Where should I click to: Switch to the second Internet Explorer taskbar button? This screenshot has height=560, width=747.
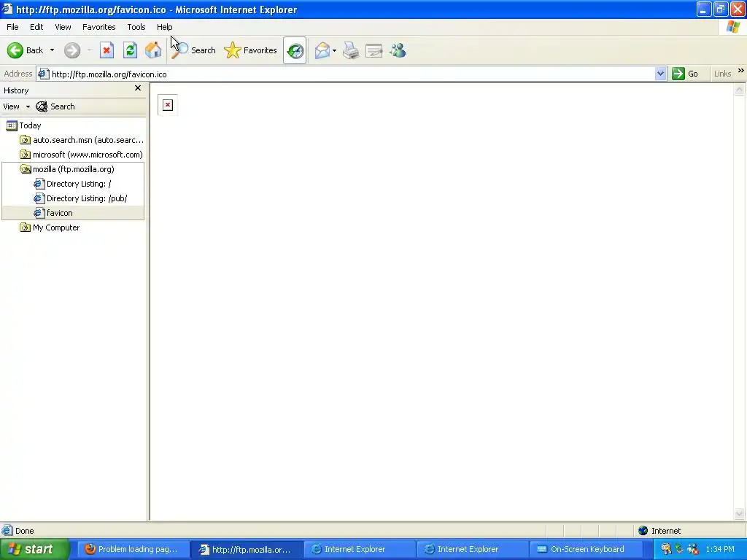click(472, 550)
